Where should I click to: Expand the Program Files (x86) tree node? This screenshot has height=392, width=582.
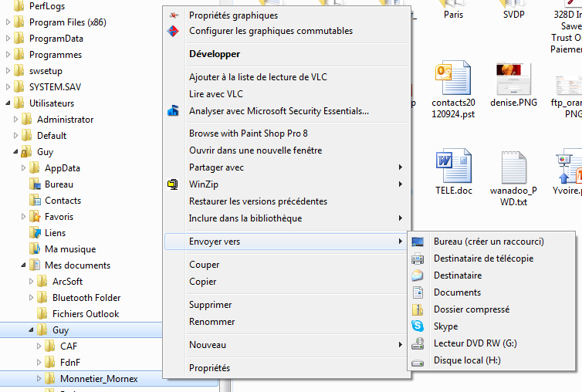(x=8, y=22)
